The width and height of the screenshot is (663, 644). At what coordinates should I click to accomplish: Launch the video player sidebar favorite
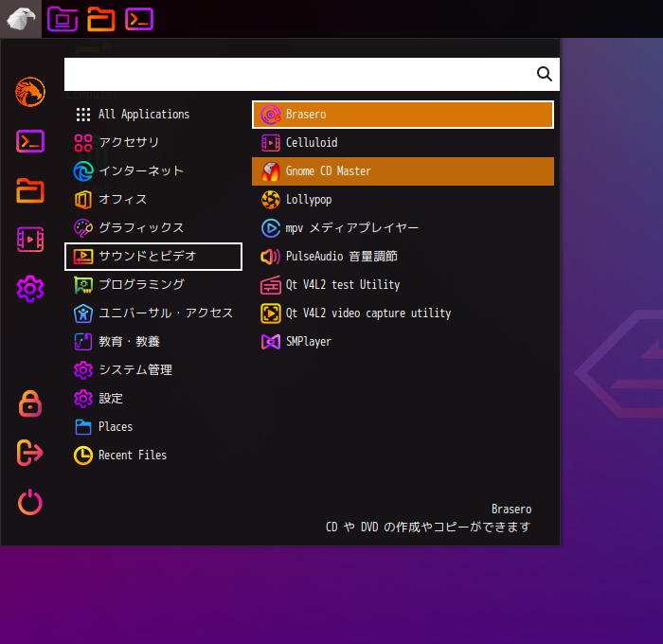(x=30, y=240)
